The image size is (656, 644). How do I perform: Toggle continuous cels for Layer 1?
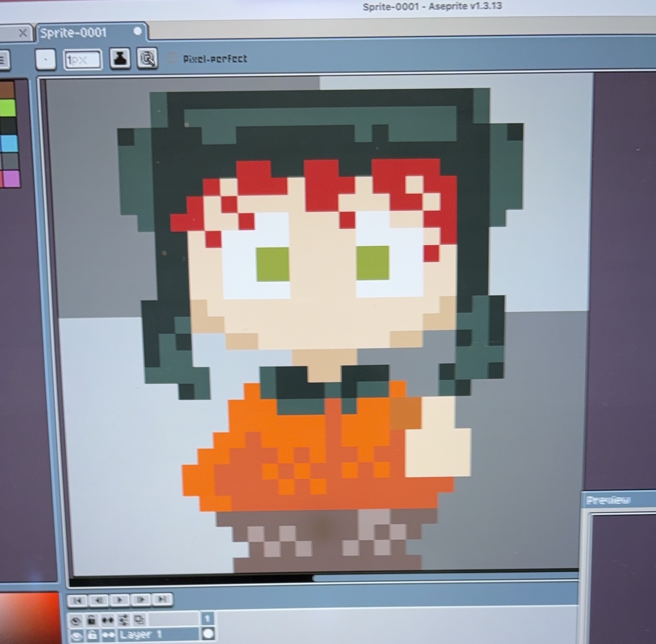point(108,635)
